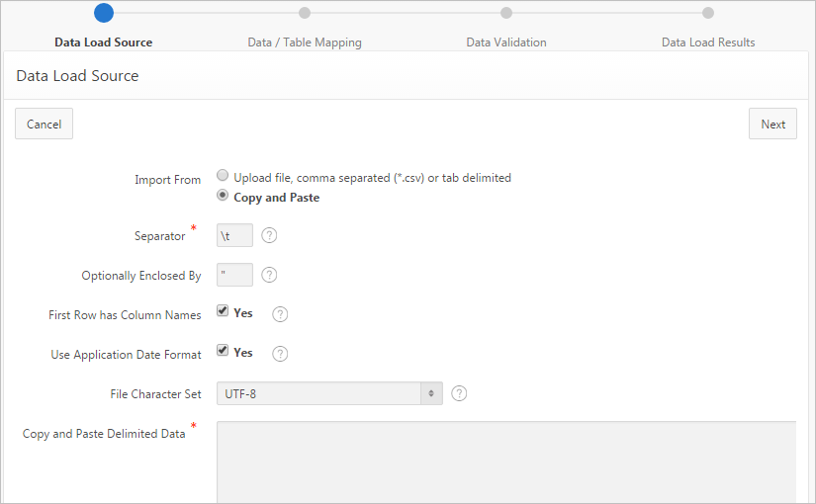Click help icon next to Separator field
816x504 pixels.
coord(269,236)
